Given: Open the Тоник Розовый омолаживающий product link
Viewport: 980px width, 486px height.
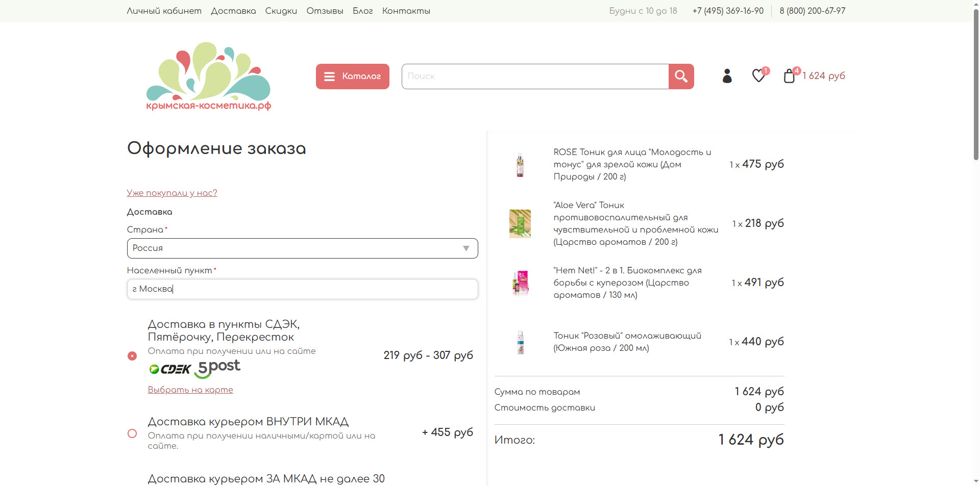Looking at the screenshot, I should (x=627, y=342).
